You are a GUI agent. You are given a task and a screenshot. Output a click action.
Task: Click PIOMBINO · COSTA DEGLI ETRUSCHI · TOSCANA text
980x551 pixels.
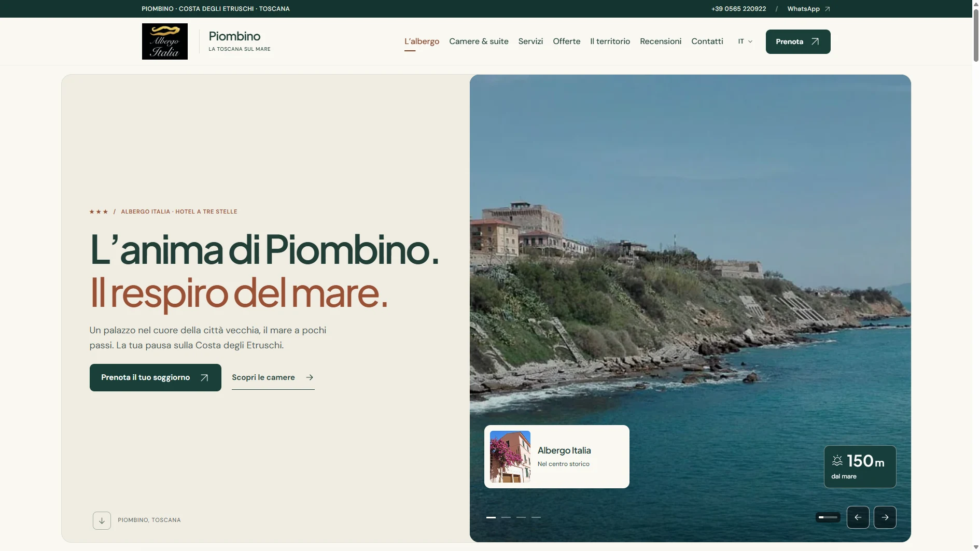tap(216, 9)
